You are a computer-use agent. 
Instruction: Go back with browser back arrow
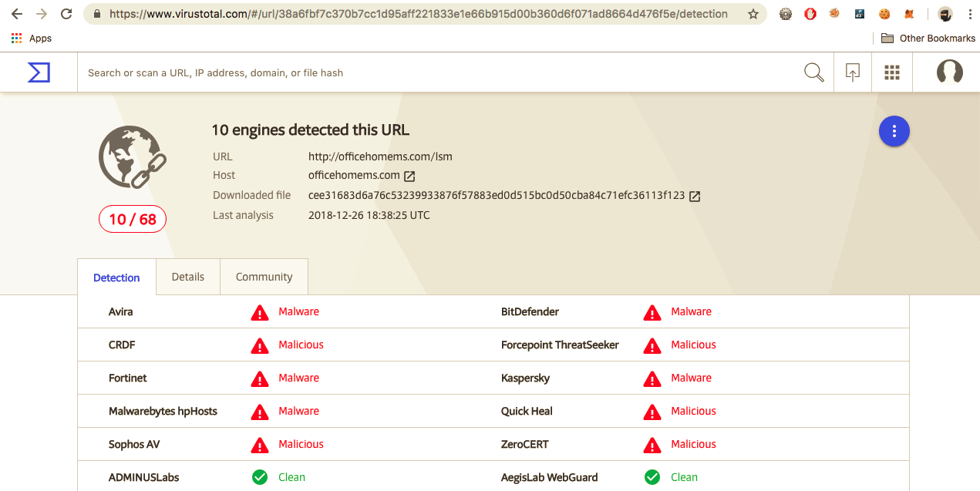click(17, 14)
